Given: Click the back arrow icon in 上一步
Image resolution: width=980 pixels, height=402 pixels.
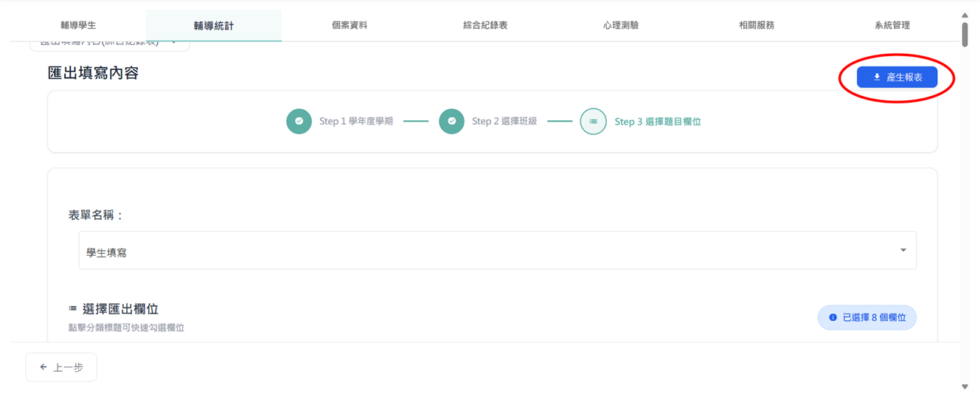Looking at the screenshot, I should (x=43, y=367).
